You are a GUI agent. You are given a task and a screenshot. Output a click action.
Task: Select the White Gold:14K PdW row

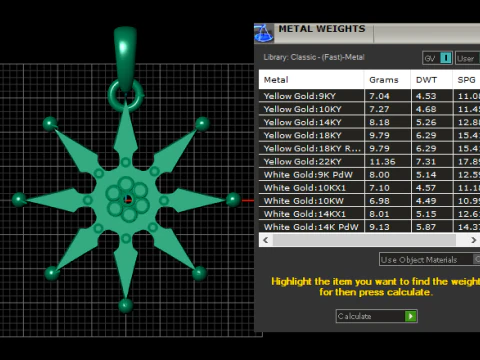point(369,227)
